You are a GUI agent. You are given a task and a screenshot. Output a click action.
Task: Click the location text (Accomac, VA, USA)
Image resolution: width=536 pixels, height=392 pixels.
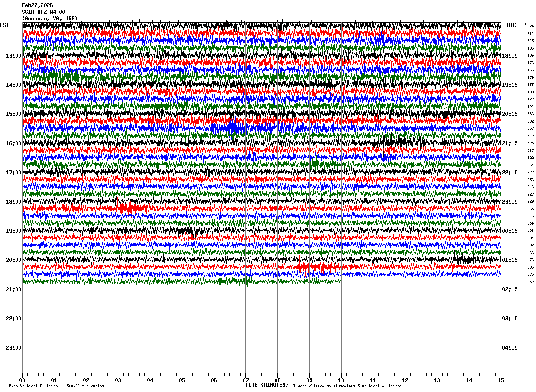click(50, 19)
